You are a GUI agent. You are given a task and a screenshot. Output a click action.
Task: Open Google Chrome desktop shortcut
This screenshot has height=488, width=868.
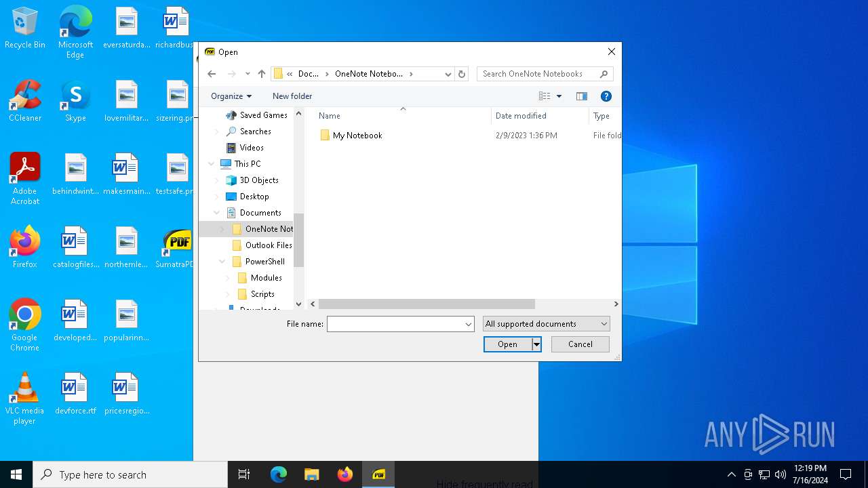25,325
